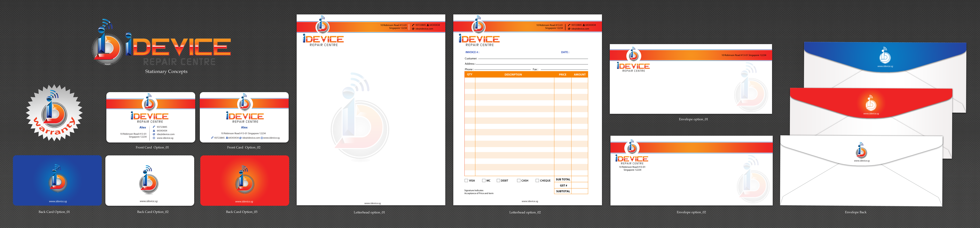Screen dimensions: 980x228
Task: Click the AMOUNT column header on invoice
Action: coord(579,74)
